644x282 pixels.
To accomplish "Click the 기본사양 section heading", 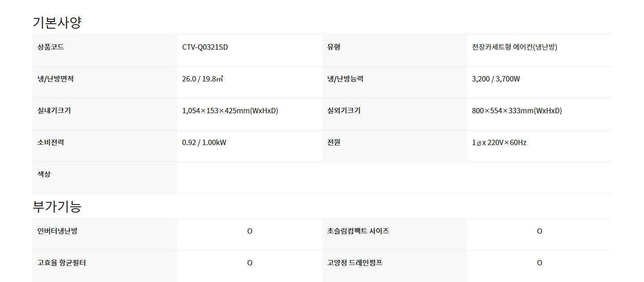I will [57, 22].
